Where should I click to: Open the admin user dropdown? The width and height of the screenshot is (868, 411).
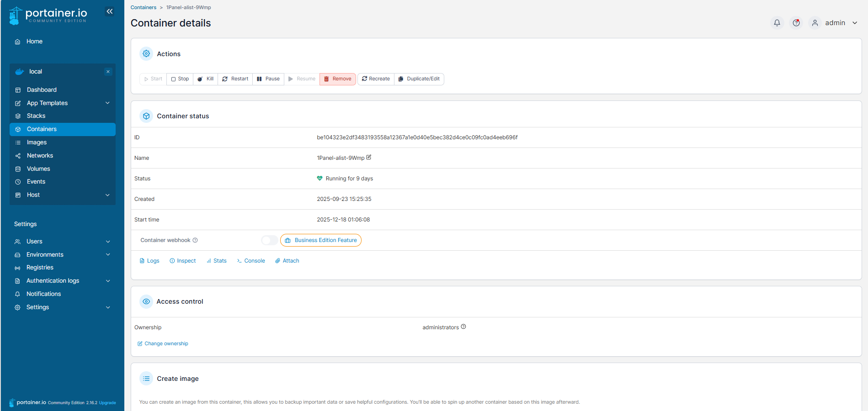[835, 23]
